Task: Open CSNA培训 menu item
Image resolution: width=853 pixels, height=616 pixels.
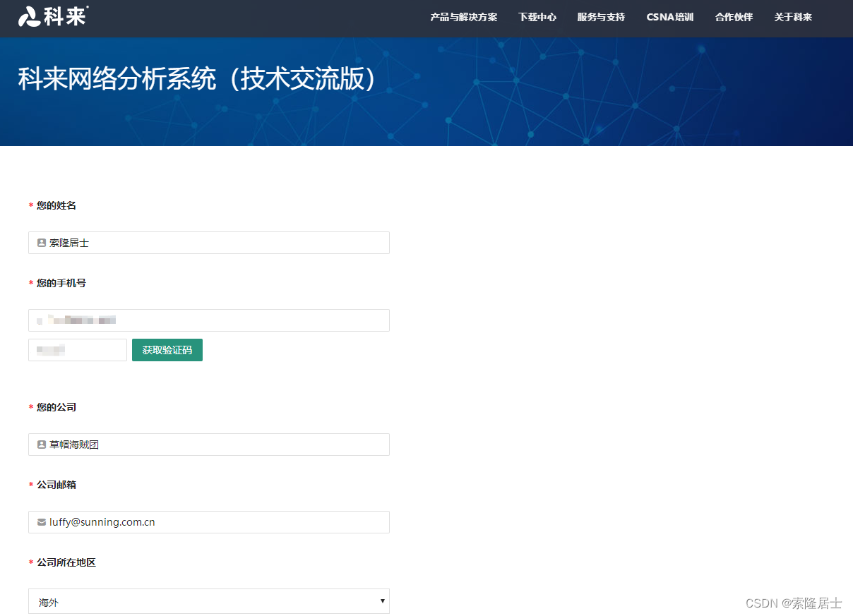Action: pos(670,17)
